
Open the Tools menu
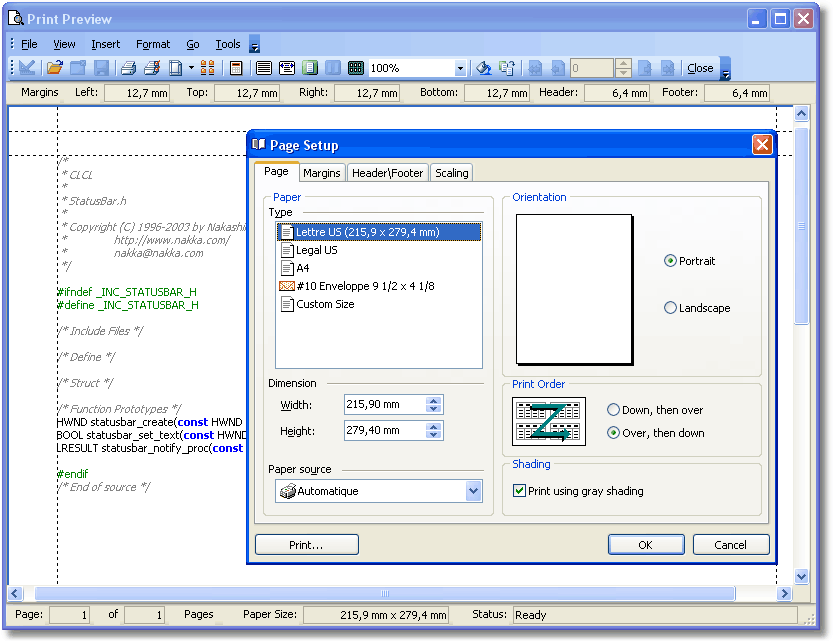click(x=228, y=44)
